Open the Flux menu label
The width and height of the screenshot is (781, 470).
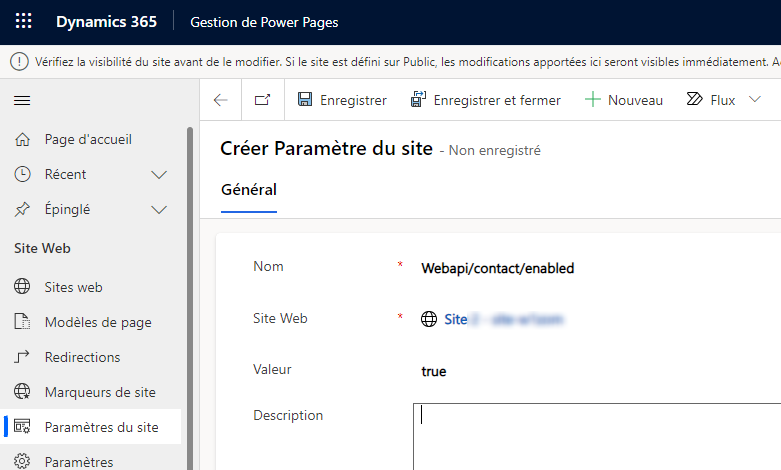[723, 101]
